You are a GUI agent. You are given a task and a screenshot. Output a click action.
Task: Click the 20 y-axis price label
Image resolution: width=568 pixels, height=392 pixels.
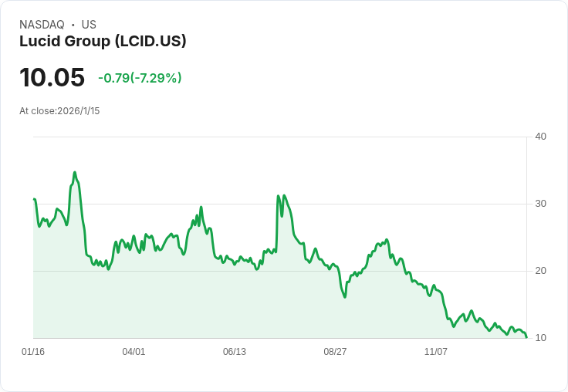click(540, 271)
